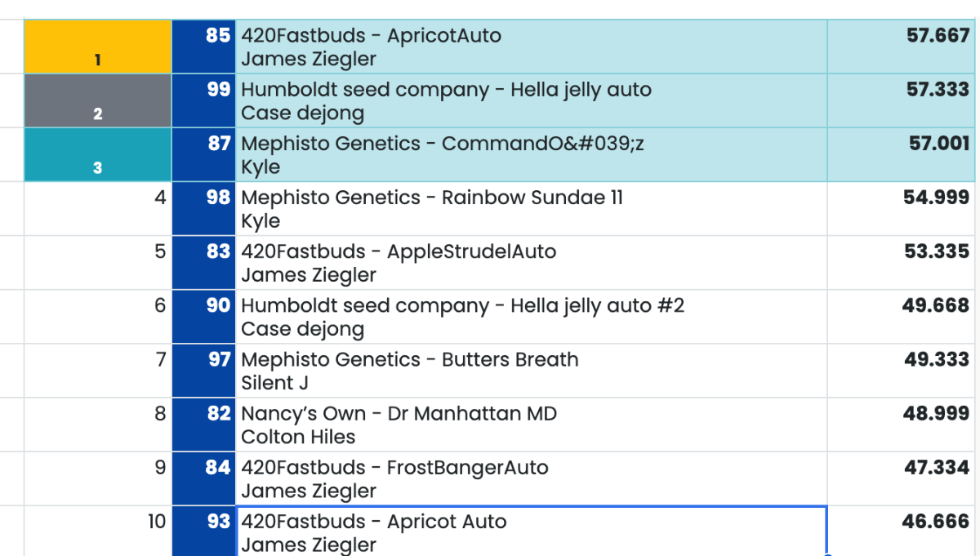Select Butters Breath entry cell

[531, 371]
